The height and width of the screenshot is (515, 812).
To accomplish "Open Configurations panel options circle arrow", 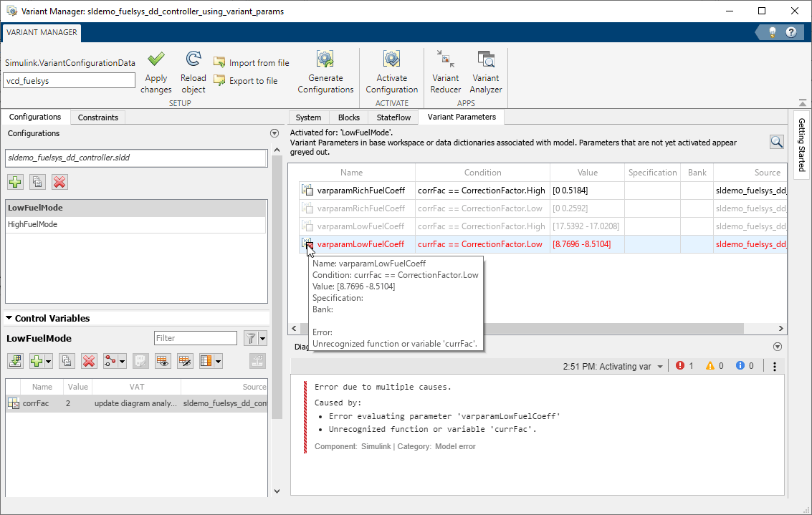I will [x=274, y=133].
